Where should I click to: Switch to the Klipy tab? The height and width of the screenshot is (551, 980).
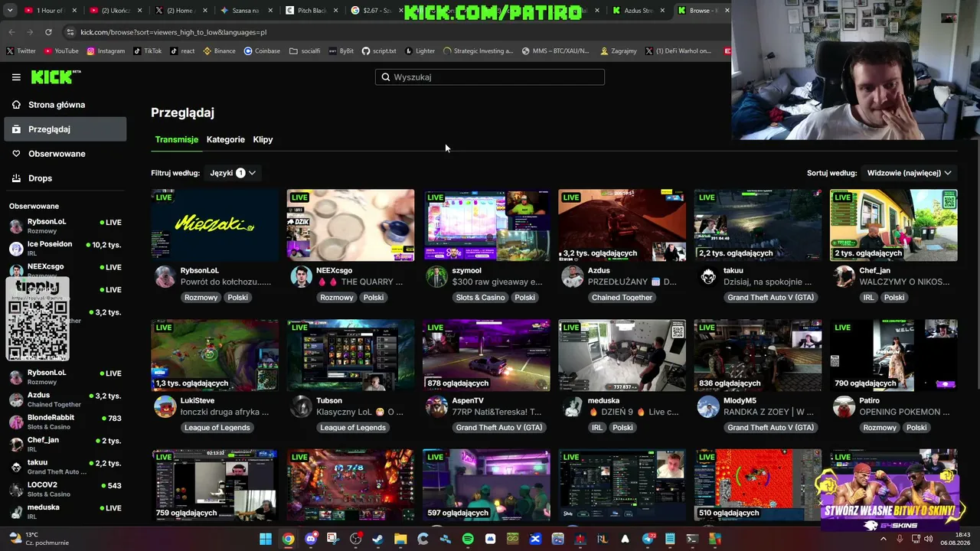(x=263, y=139)
